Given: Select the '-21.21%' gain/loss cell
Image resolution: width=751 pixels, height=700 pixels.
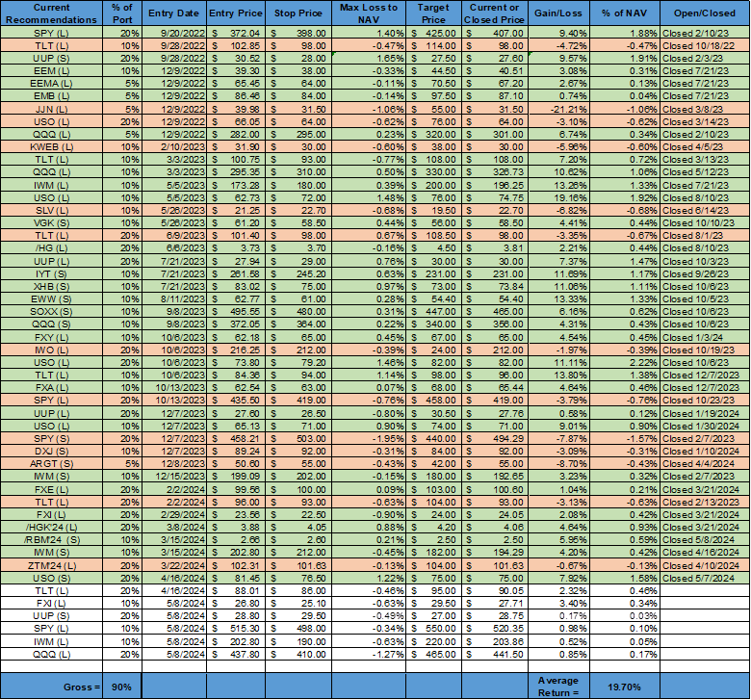Looking at the screenshot, I should pos(558,109).
